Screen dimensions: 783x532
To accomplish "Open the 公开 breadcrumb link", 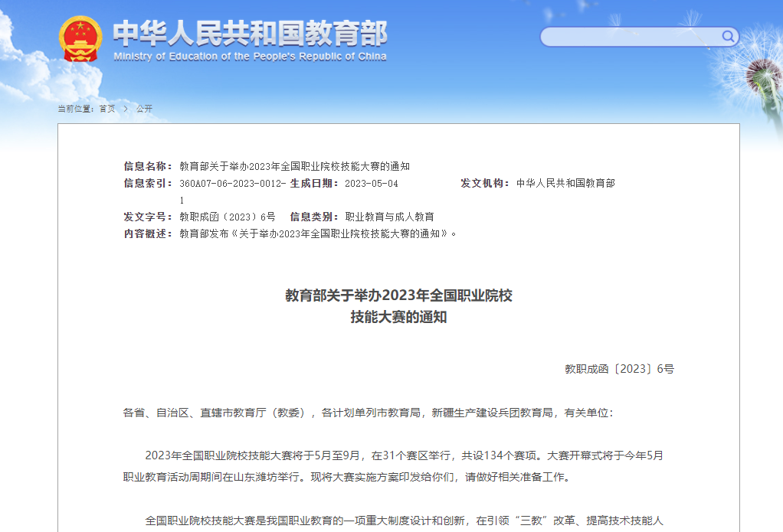I will (144, 109).
